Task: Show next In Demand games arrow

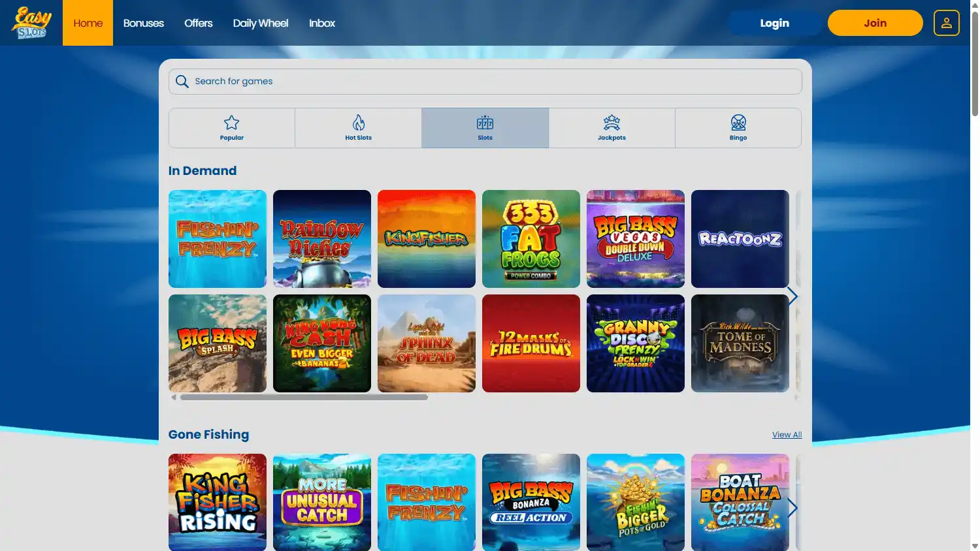Action: (792, 296)
